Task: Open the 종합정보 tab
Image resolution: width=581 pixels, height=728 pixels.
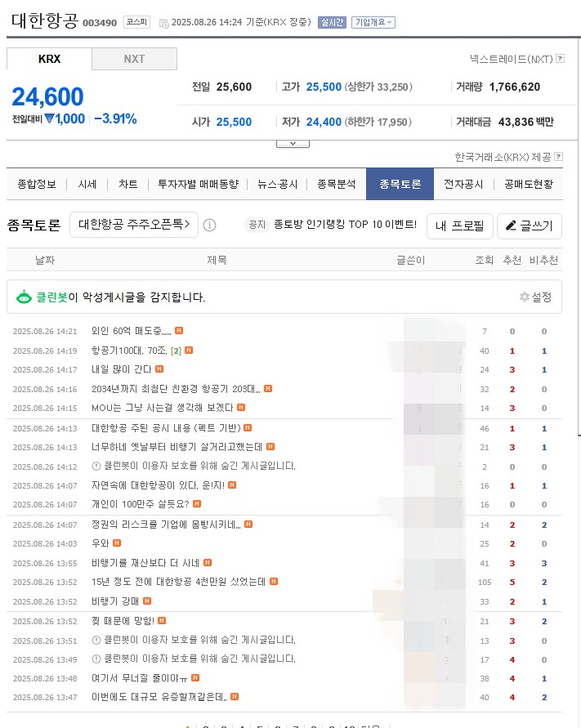Action: coord(37,185)
